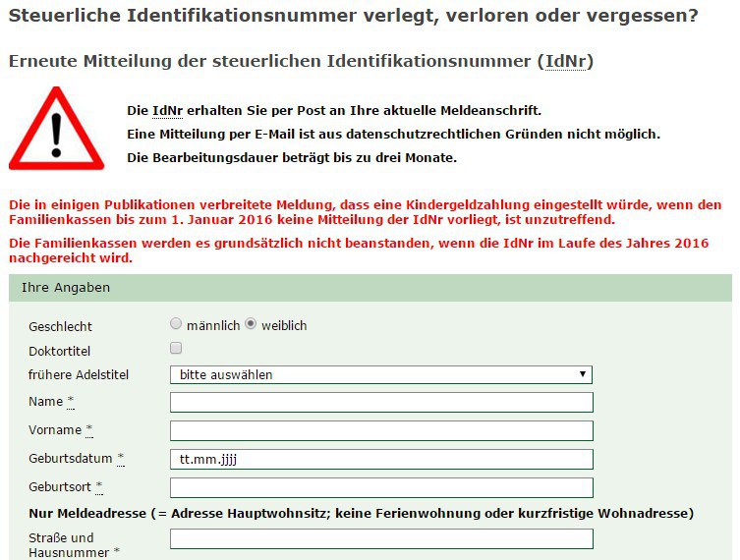Focus the Geburtsdatum field with tt.mm.jjjj
Image resolution: width=740 pixels, height=560 pixels.
tap(381, 459)
